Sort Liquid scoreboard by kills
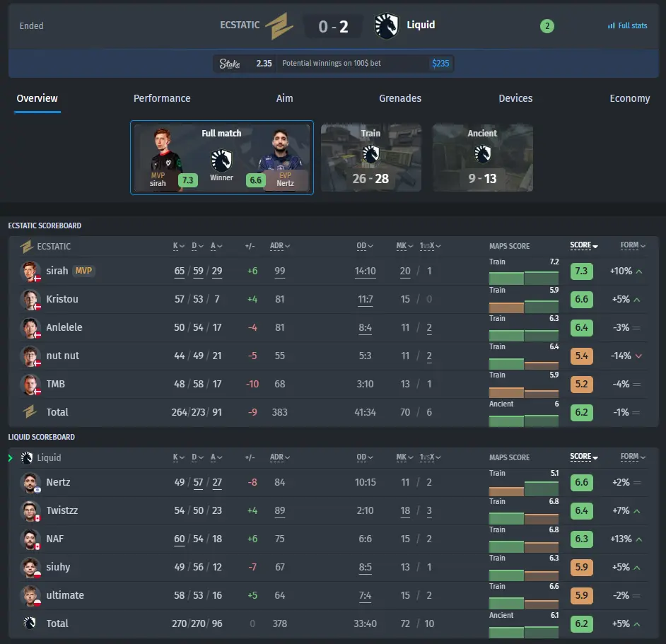666x644 pixels. [178, 457]
